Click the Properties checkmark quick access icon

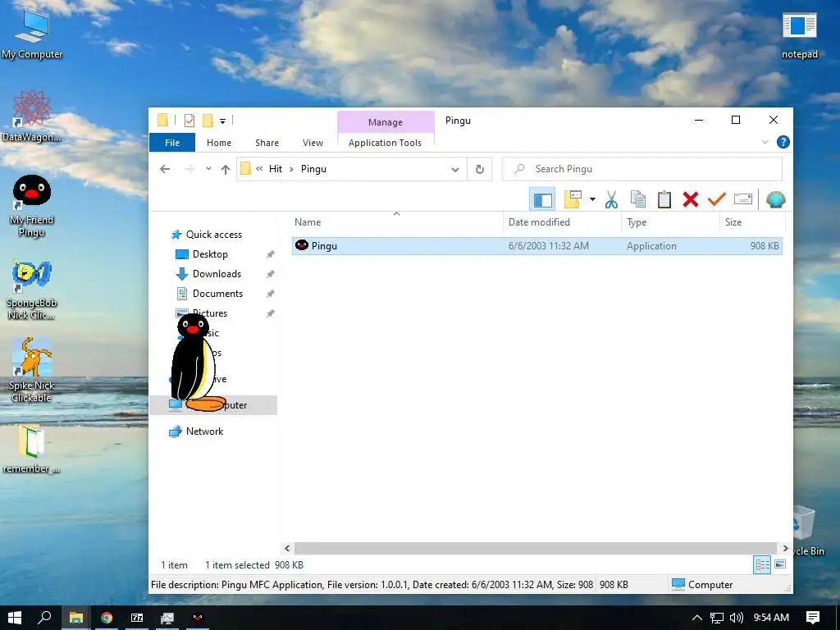tap(189, 121)
